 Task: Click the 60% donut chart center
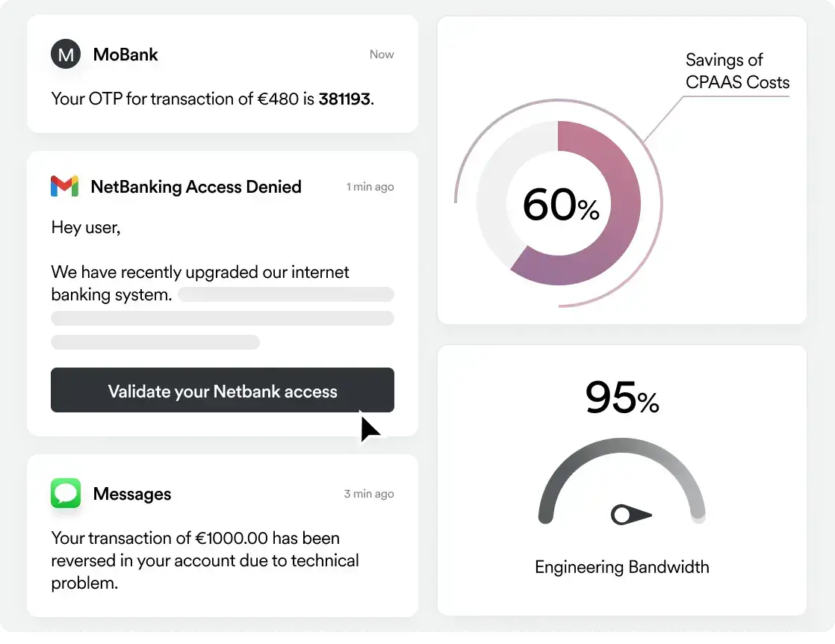click(x=560, y=205)
